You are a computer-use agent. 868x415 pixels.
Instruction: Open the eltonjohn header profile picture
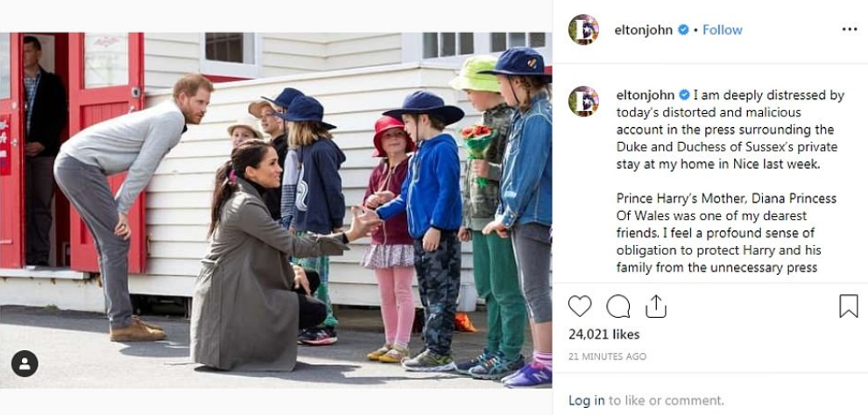(583, 29)
